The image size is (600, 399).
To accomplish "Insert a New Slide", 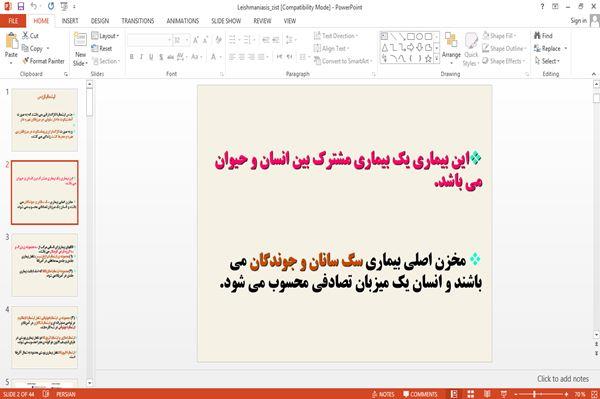I will (x=80, y=50).
